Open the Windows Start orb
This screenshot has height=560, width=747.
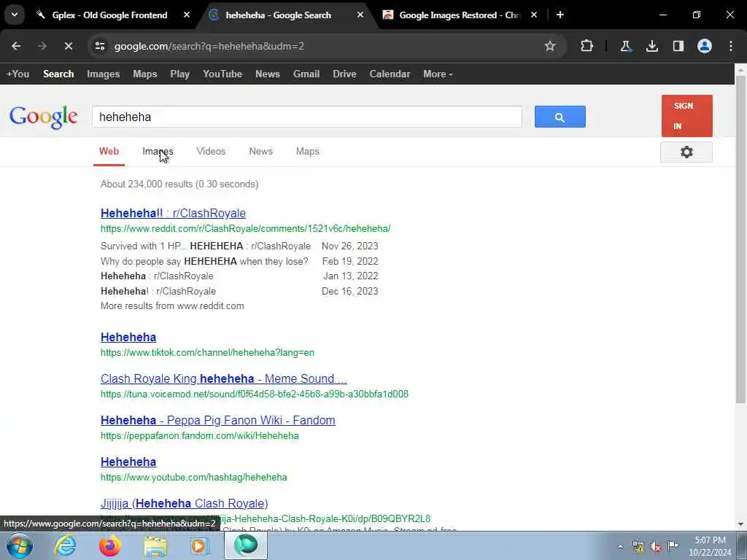pos(20,545)
